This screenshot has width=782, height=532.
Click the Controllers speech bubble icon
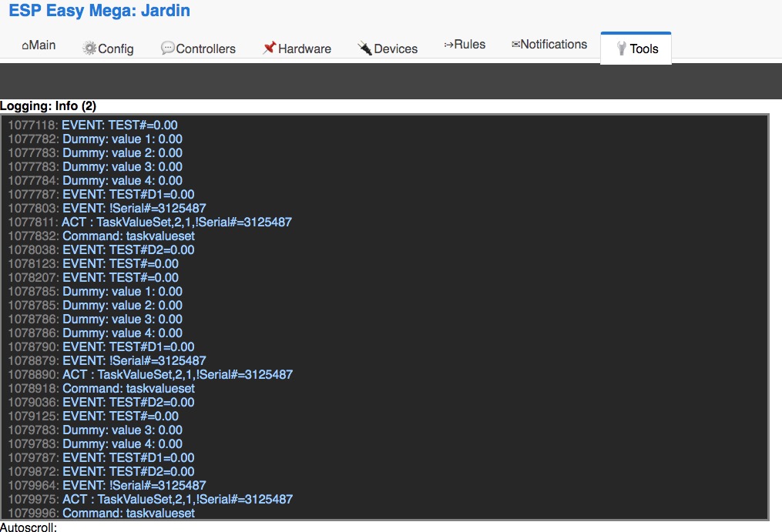168,48
